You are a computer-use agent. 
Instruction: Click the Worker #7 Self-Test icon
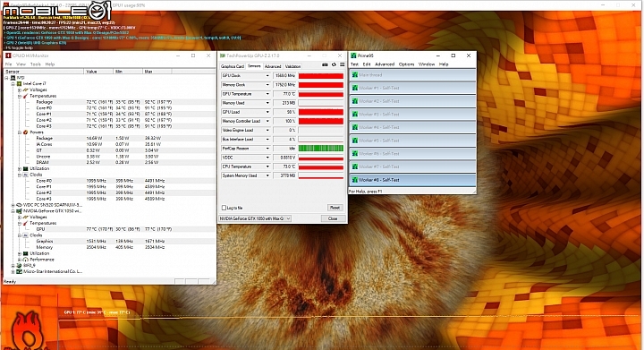[355, 166]
